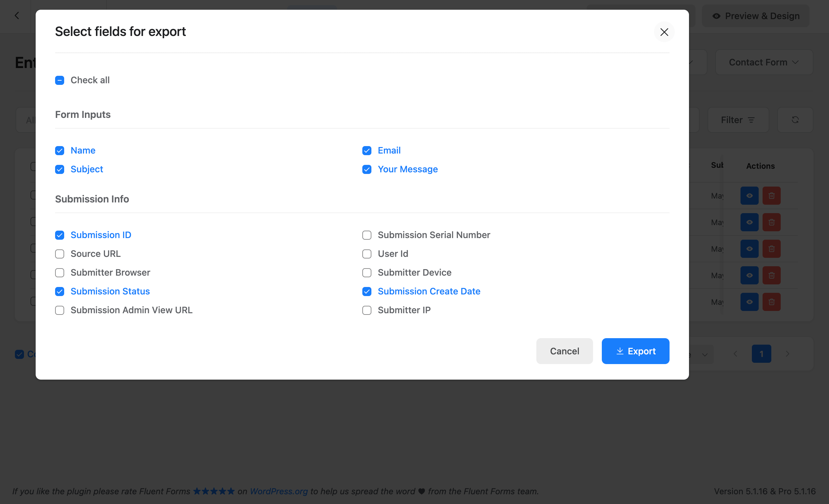
Task: Navigate back using the left arrow icon
Action: pyautogui.click(x=17, y=16)
